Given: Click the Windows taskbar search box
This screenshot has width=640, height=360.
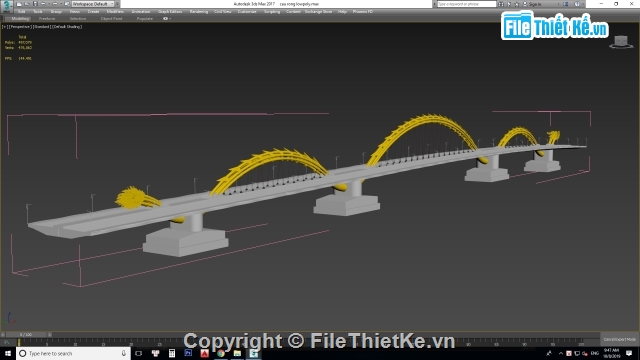Looking at the screenshot, I should point(73,353).
